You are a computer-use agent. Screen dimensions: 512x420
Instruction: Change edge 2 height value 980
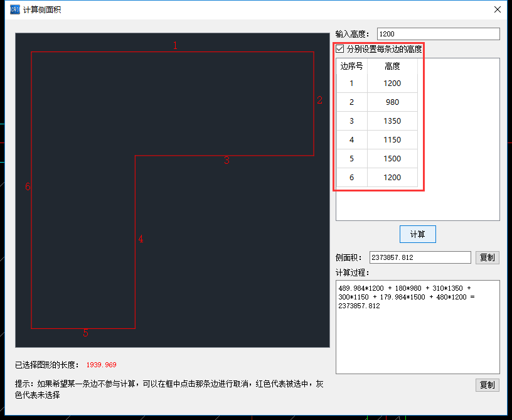(x=392, y=102)
